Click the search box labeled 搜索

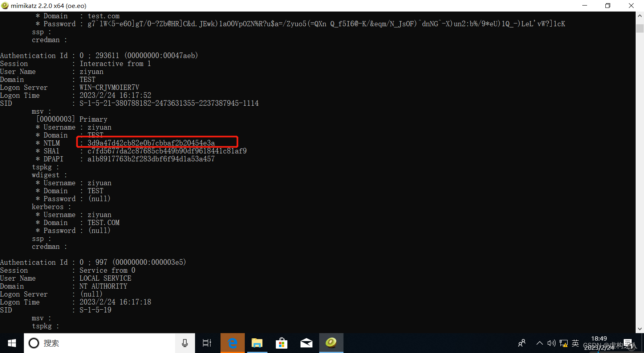point(100,343)
